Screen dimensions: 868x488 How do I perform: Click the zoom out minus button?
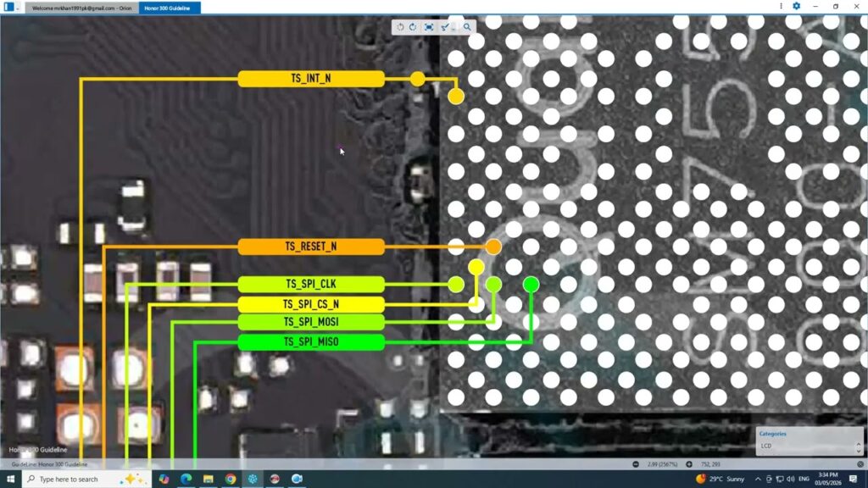[x=636, y=465]
